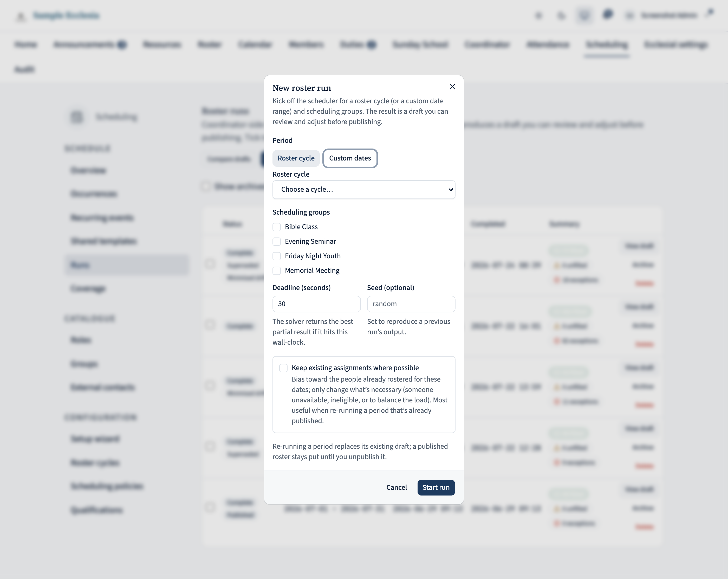This screenshot has height=579, width=728.
Task: Click the Start run button
Action: pos(436,487)
